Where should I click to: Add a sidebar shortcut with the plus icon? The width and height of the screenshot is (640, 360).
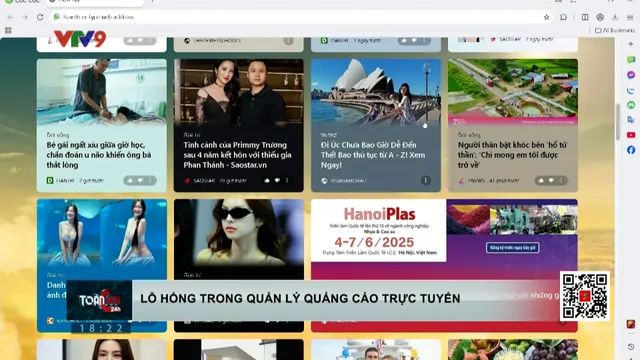(631, 44)
